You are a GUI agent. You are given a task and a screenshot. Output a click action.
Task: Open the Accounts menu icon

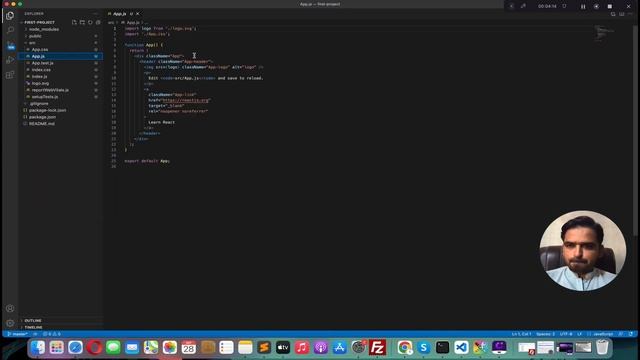[x=10, y=308]
